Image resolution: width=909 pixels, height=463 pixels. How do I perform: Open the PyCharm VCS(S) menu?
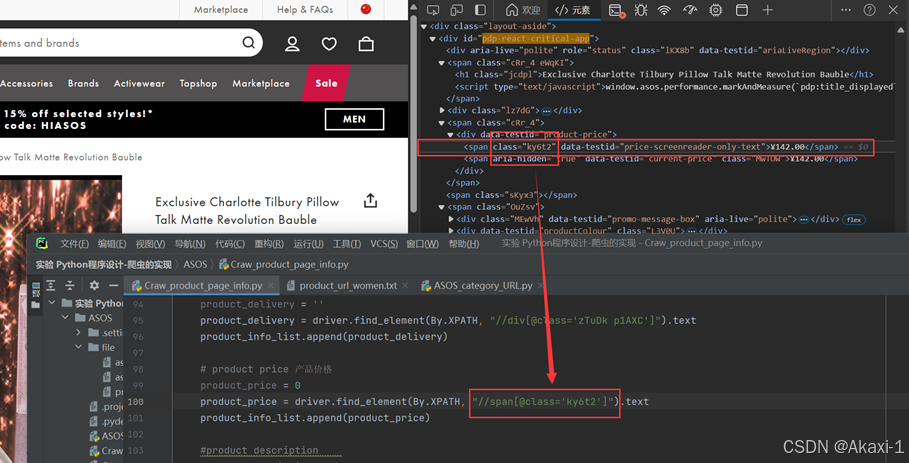(384, 243)
